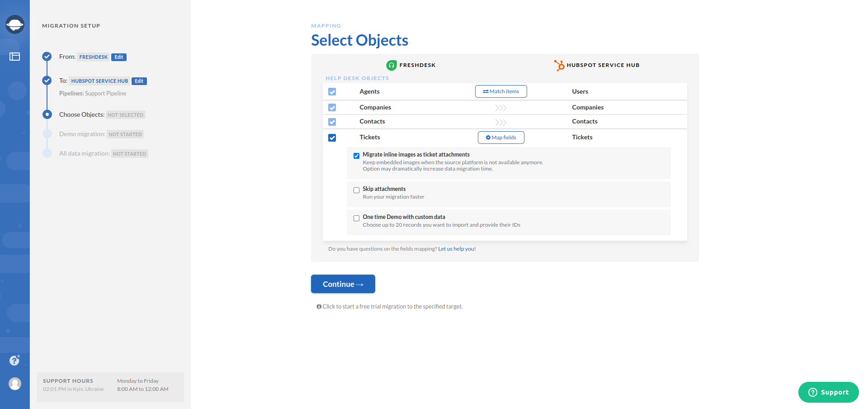Click the Choose Objects step marker
This screenshot has width=868, height=409.
pos(47,114)
